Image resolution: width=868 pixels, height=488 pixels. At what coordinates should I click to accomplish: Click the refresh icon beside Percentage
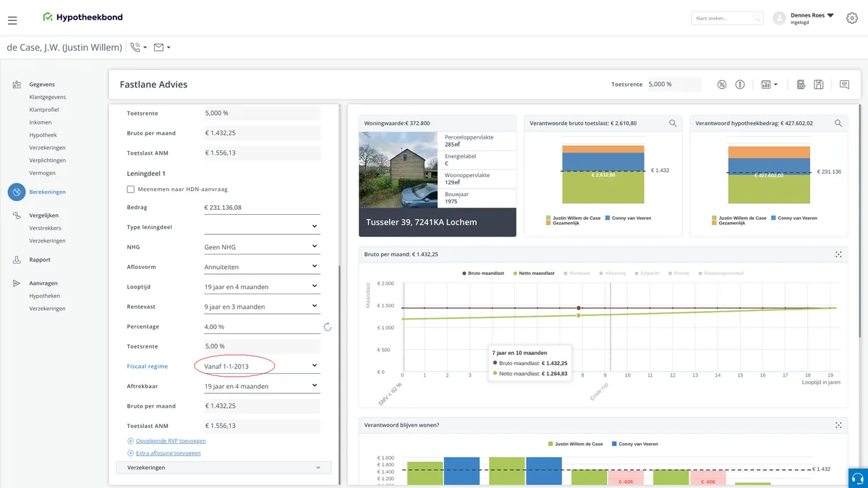tap(328, 327)
